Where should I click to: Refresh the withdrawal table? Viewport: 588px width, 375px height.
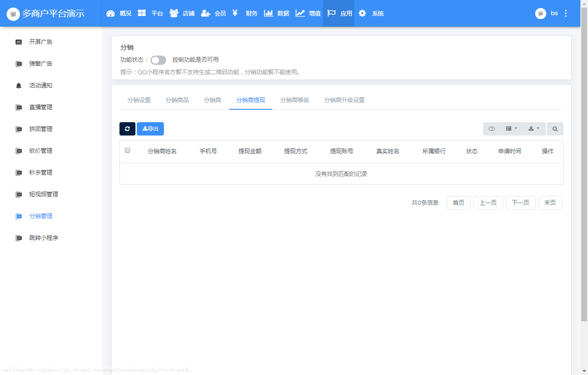pos(127,129)
